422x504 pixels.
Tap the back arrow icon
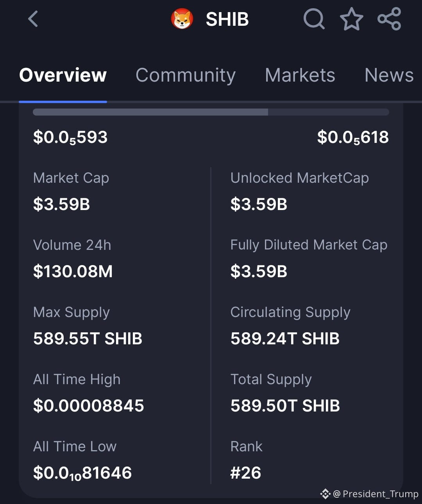click(x=33, y=19)
